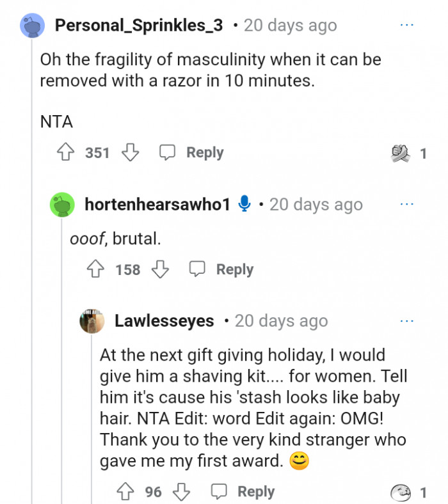Image resolution: width=448 pixels, height=504 pixels.
Task: Click award icon on Personal_Sprinkles_3's comment
Action: click(400, 154)
